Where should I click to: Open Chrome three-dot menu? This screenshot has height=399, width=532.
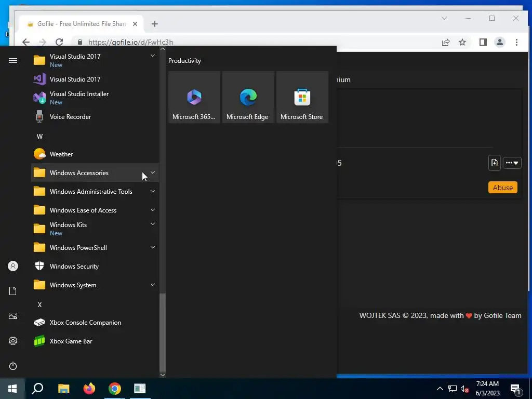516,42
